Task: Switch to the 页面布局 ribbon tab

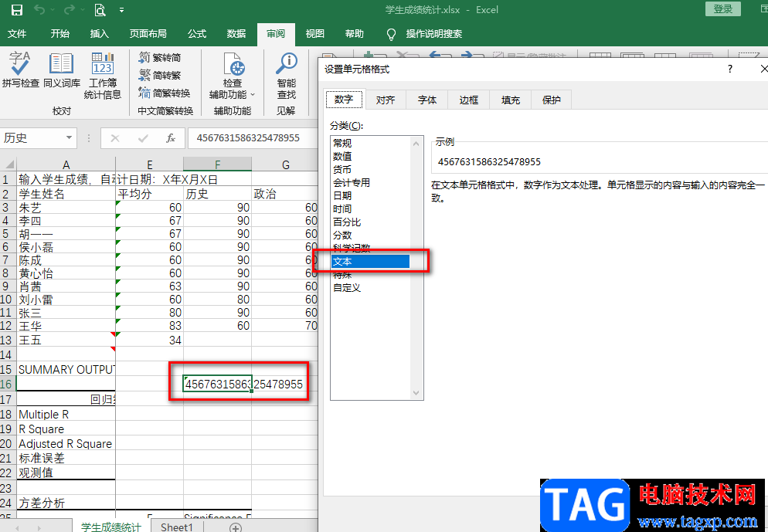Action: click(148, 34)
